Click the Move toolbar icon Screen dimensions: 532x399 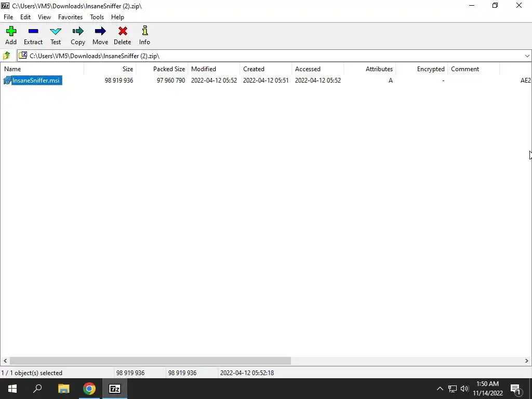[x=100, y=31]
